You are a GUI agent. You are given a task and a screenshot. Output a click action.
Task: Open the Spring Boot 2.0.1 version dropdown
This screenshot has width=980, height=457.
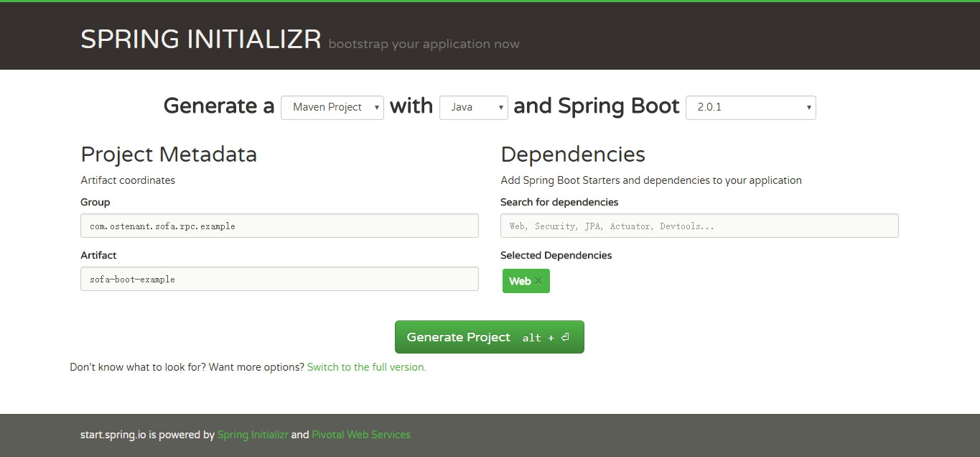(751, 107)
